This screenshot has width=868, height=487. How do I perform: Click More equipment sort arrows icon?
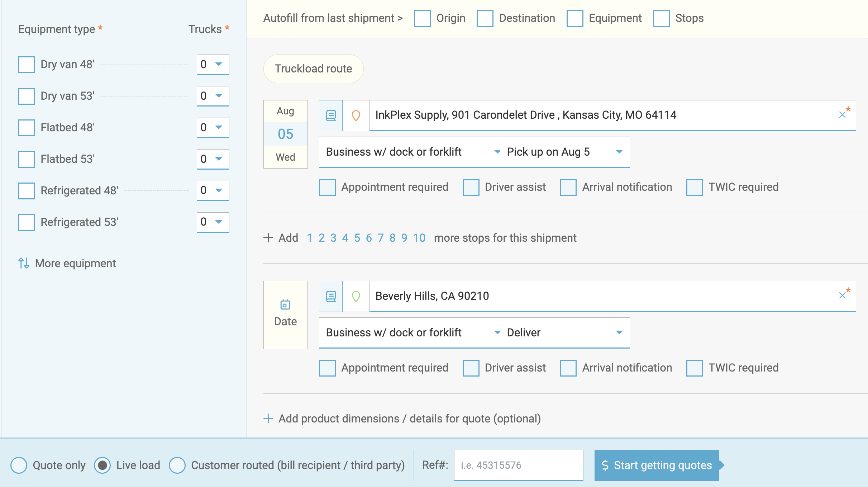(x=24, y=263)
